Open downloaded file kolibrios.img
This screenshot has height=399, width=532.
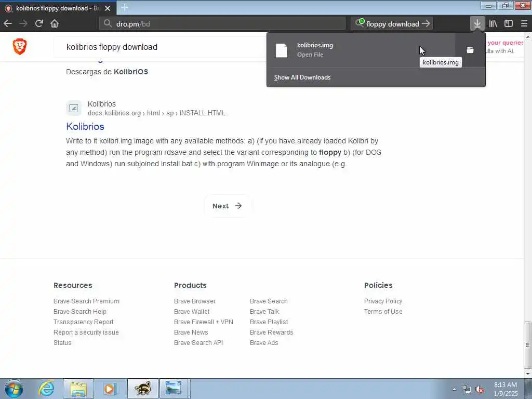pos(361,50)
